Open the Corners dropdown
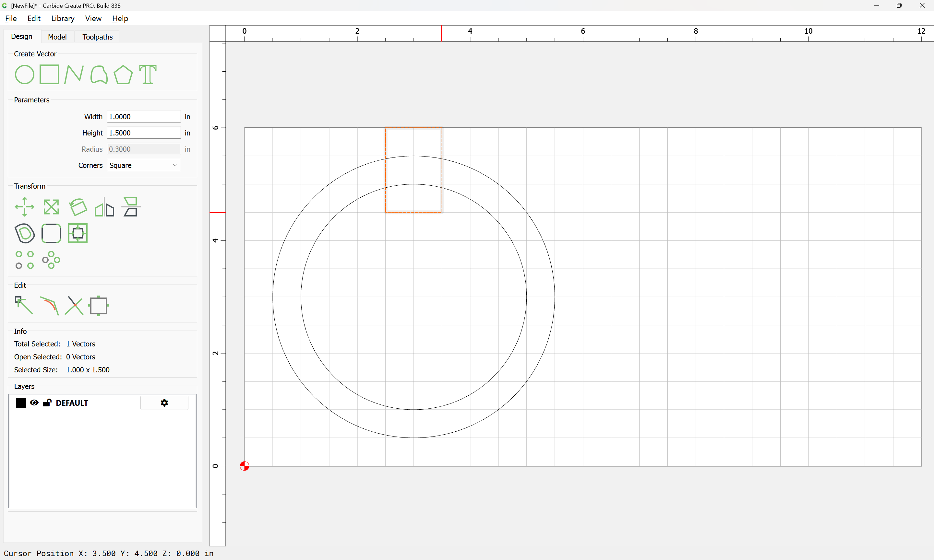The image size is (934, 560). tap(143, 165)
